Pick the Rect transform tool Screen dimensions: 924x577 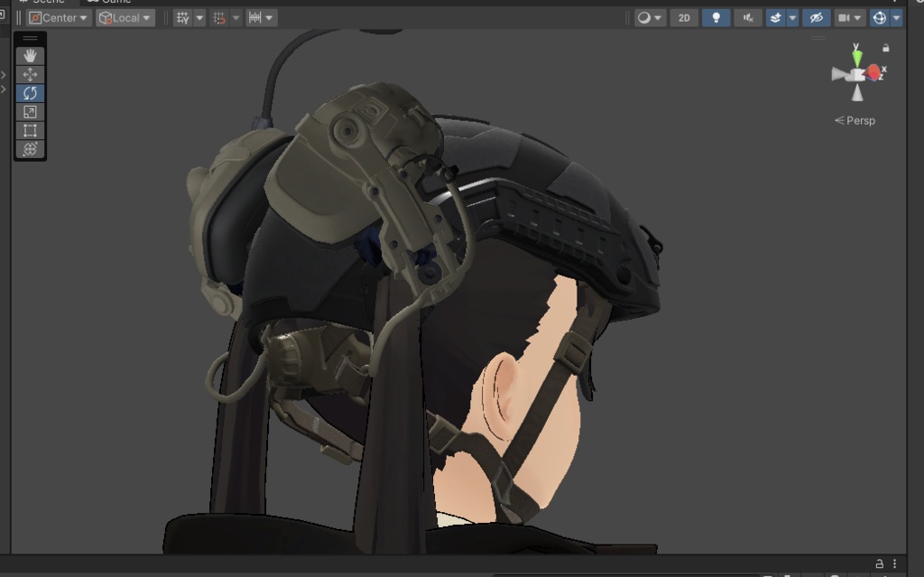click(x=30, y=131)
